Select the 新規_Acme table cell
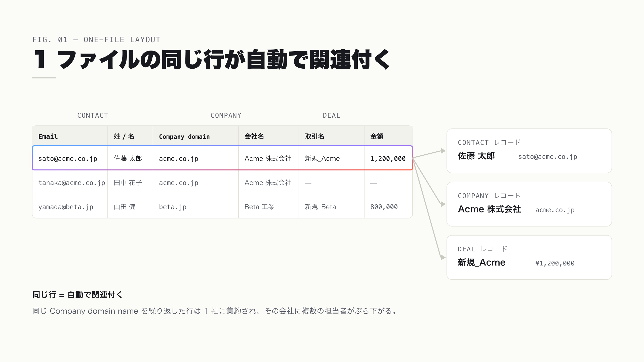This screenshot has width=644, height=362. 332,158
